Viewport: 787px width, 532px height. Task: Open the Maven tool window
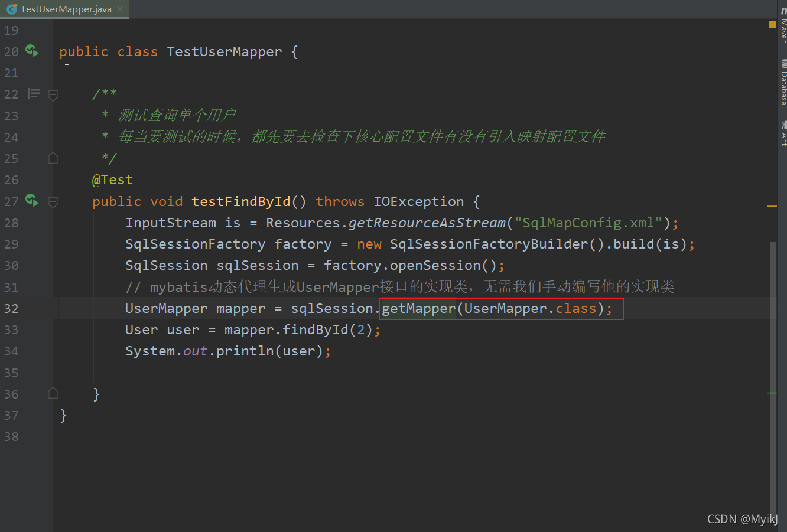[x=783, y=26]
